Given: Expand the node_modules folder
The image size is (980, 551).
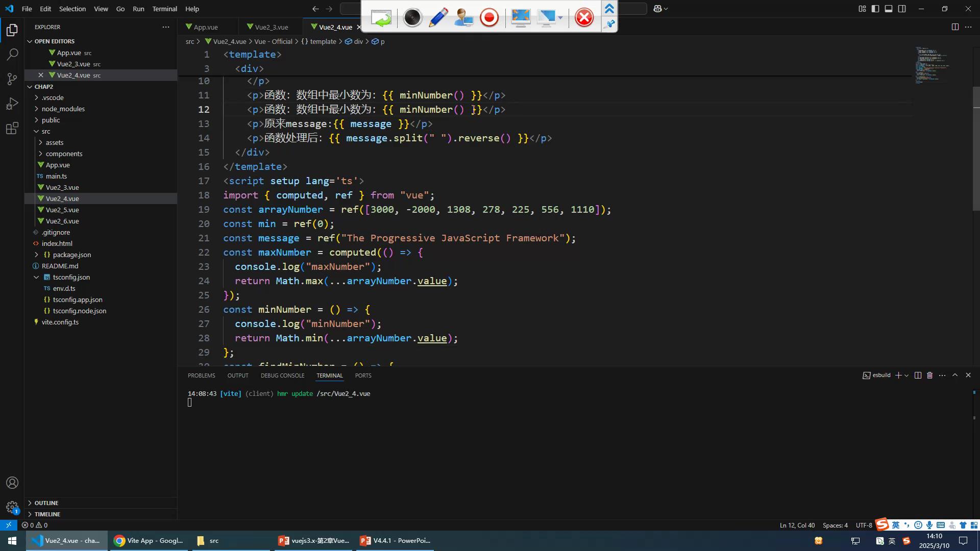Looking at the screenshot, I should 63,109.
